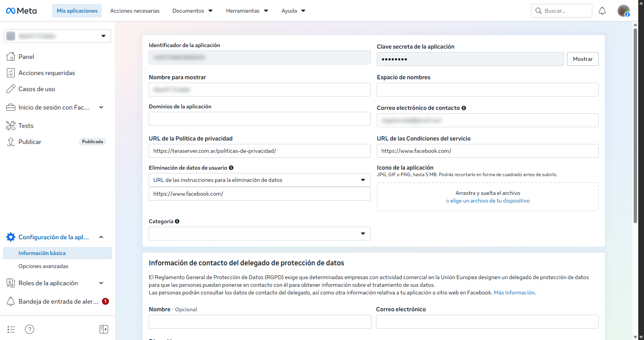Click info icon beside Correo electrónico de contacto
Image resolution: width=644 pixels, height=340 pixels.
click(x=464, y=108)
